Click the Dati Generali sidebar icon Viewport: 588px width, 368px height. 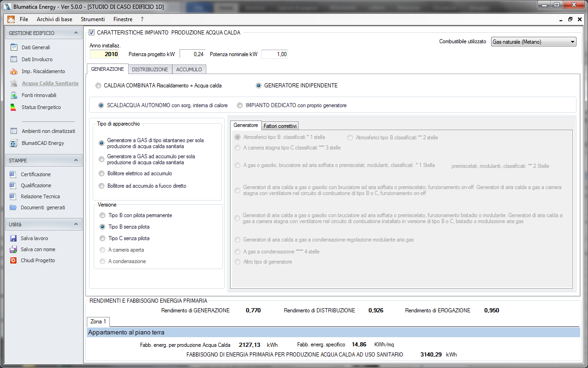(14, 47)
